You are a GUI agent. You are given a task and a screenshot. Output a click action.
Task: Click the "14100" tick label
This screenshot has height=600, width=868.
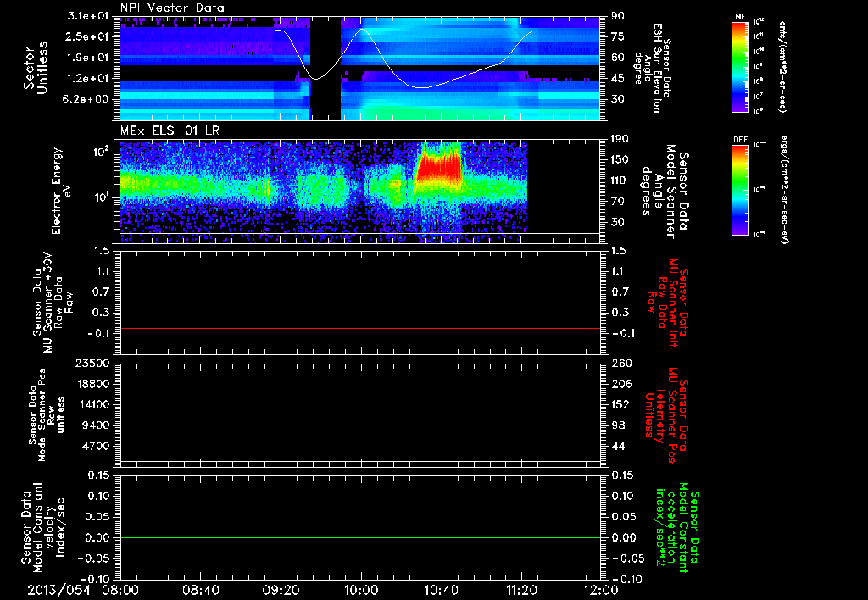(93, 404)
